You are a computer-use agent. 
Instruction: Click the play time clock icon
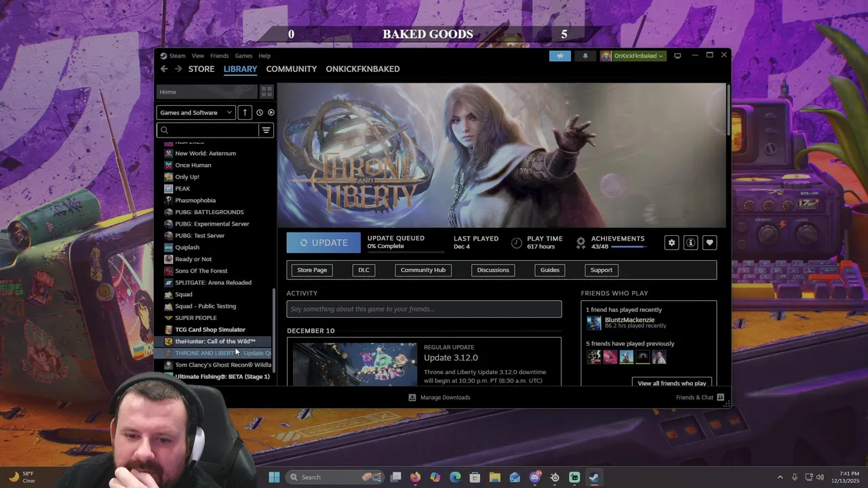coord(517,243)
